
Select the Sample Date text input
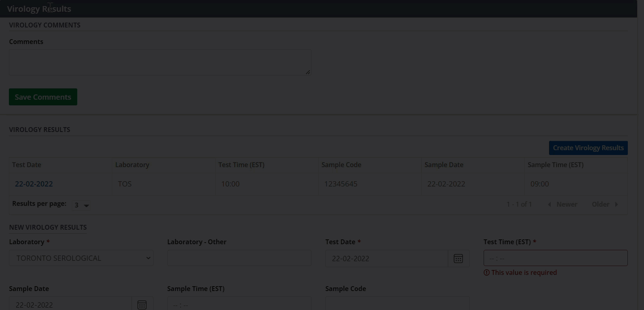pyautogui.click(x=70, y=305)
